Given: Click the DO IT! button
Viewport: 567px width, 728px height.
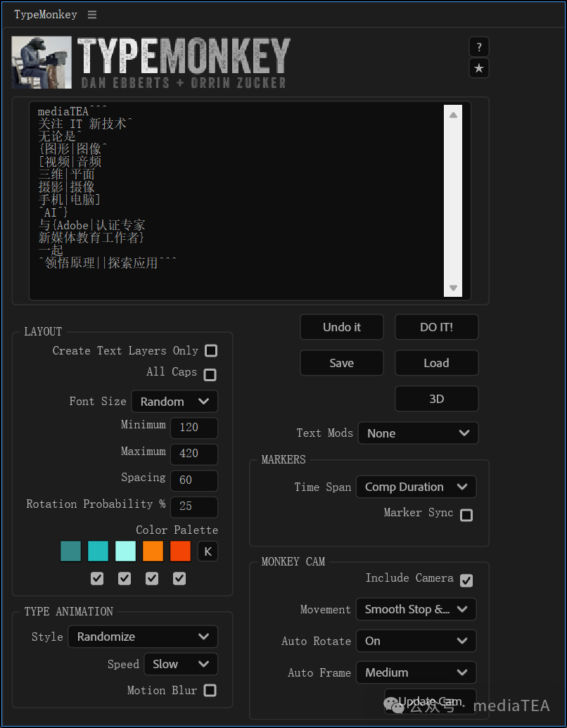Looking at the screenshot, I should pos(437,327).
